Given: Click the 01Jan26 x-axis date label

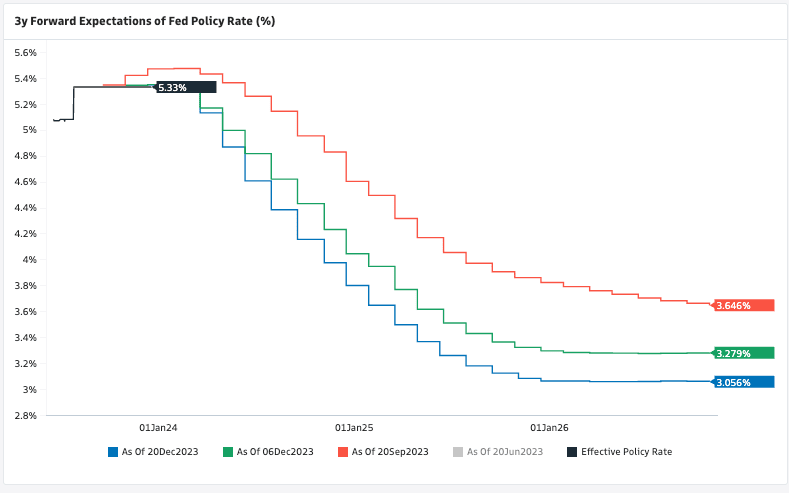Looking at the screenshot, I should tap(548, 425).
